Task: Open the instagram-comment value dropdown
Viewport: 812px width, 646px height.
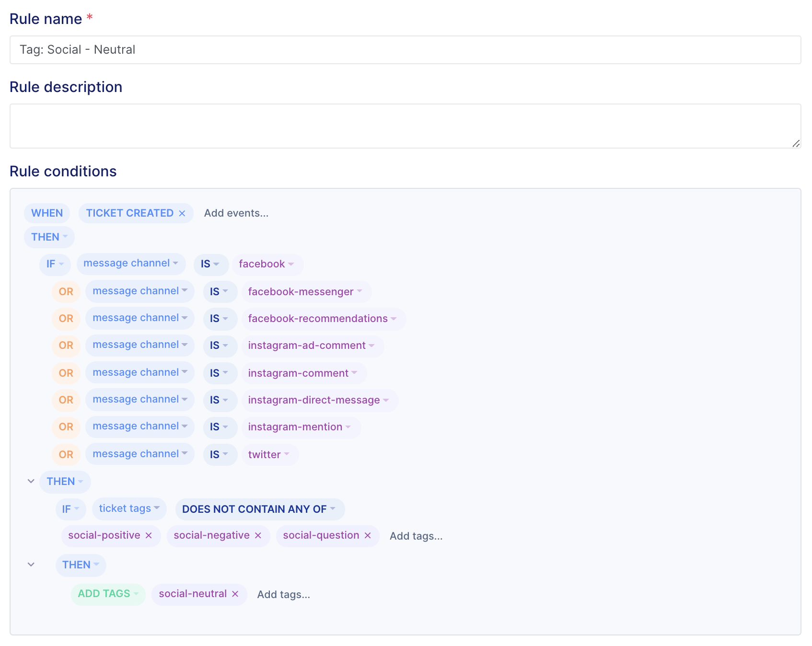Action: click(x=303, y=373)
